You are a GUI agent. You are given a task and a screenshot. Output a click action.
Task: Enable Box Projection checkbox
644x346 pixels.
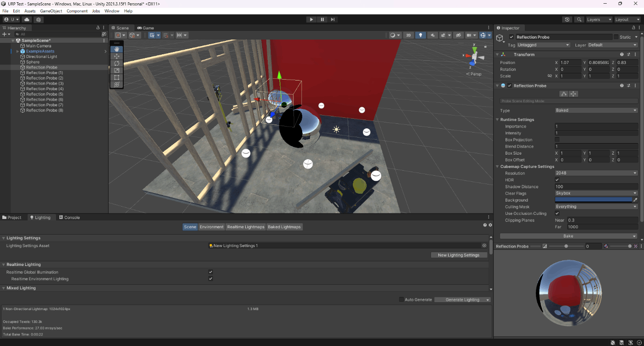(558, 139)
